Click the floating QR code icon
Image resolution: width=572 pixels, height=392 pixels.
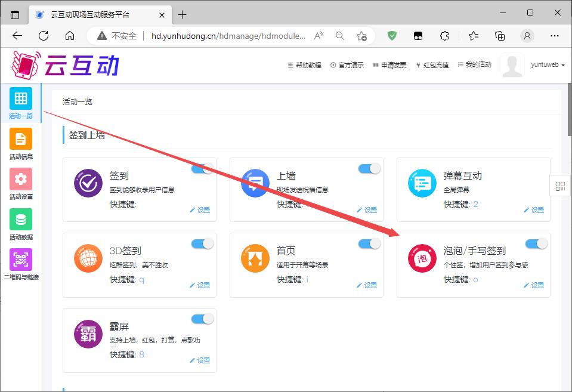[560, 186]
